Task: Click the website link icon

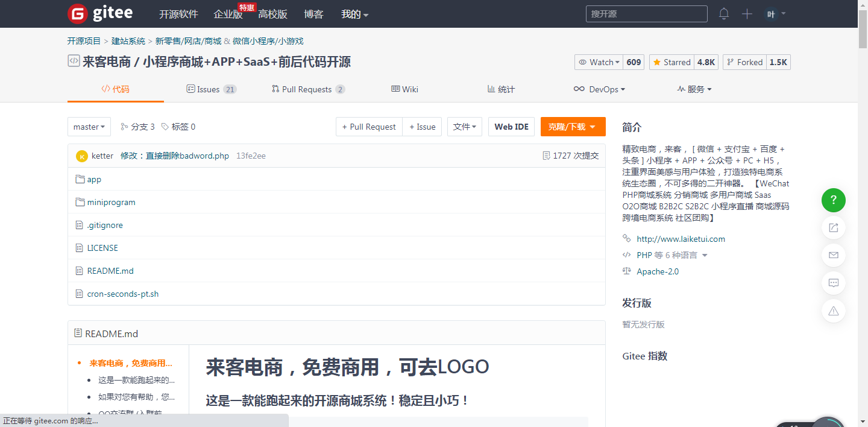Action: click(x=627, y=239)
